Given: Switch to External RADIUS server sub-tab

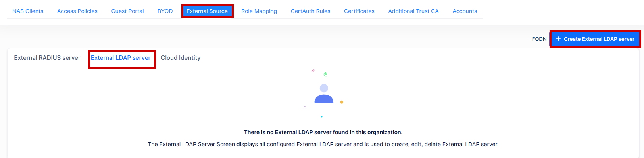Looking at the screenshot, I should (x=47, y=58).
